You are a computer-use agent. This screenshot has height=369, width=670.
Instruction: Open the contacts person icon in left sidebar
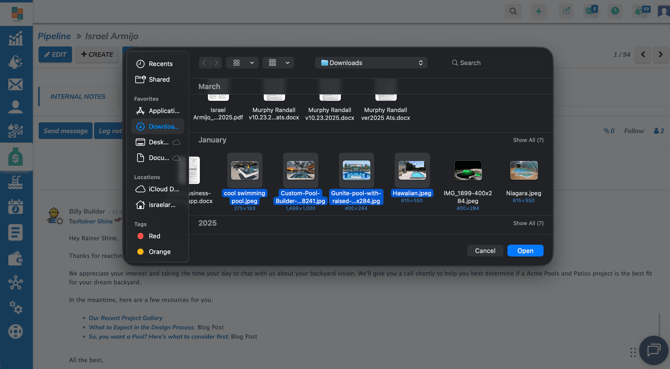tap(15, 107)
